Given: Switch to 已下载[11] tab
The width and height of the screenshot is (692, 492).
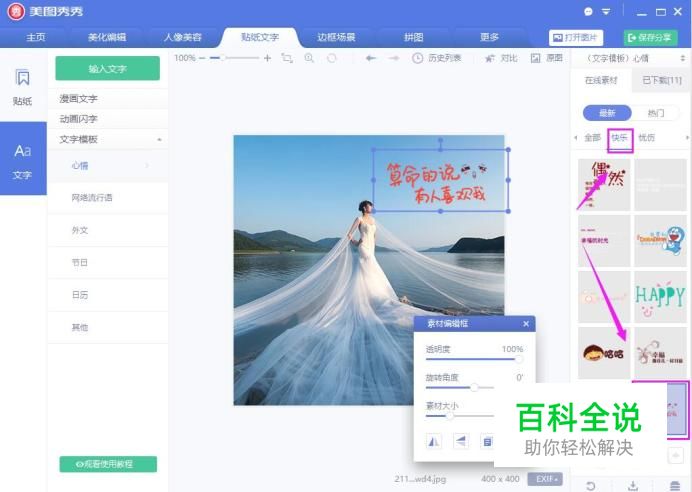Looking at the screenshot, I should (x=662, y=80).
